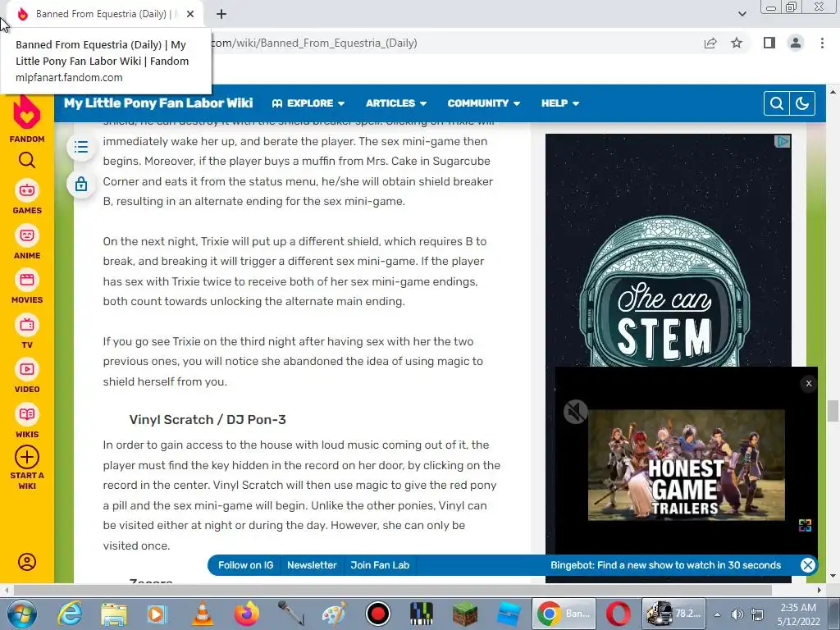Viewport: 840px width, 630px height.
Task: Expand the Help dropdown menu
Action: tap(559, 103)
